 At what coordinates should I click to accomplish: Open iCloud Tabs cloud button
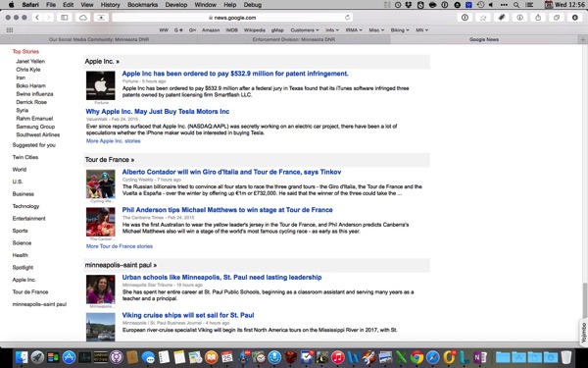83,18
